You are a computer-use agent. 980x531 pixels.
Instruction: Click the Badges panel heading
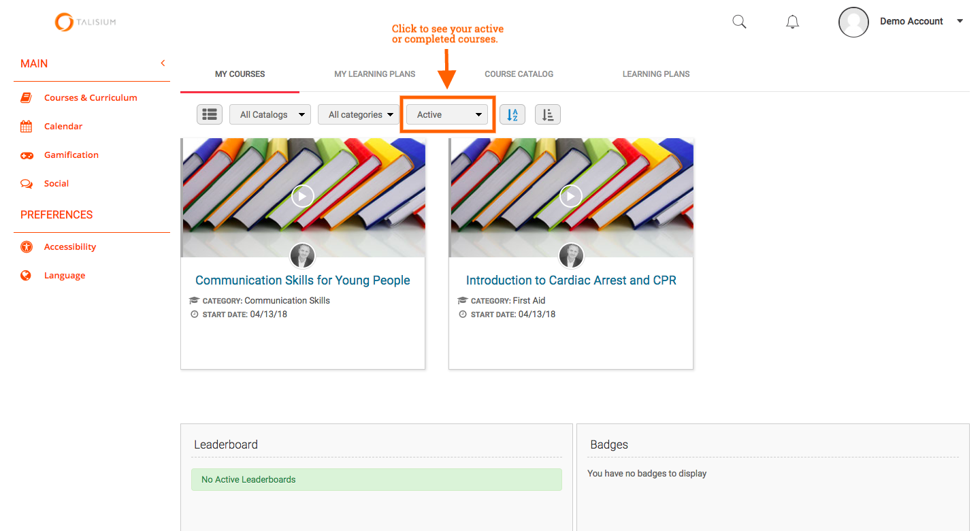tap(609, 445)
